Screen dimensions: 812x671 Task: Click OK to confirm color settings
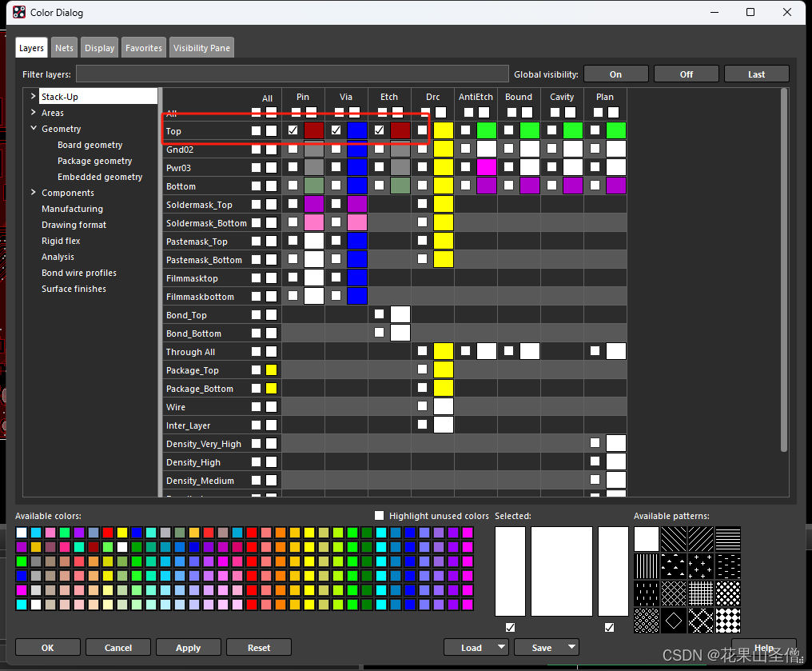[x=48, y=647]
